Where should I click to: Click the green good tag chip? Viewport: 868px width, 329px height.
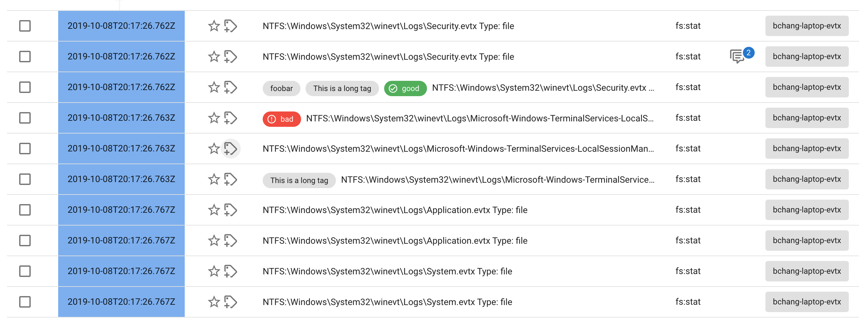[405, 88]
